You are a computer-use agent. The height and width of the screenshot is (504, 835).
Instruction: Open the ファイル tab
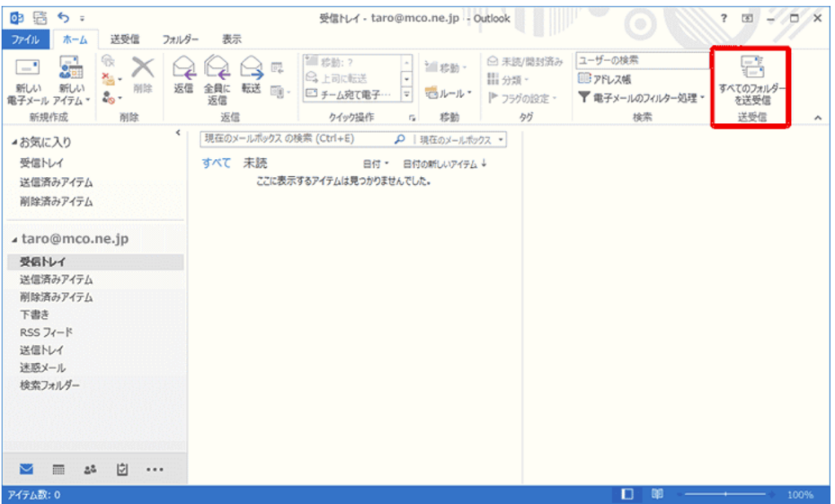click(25, 39)
